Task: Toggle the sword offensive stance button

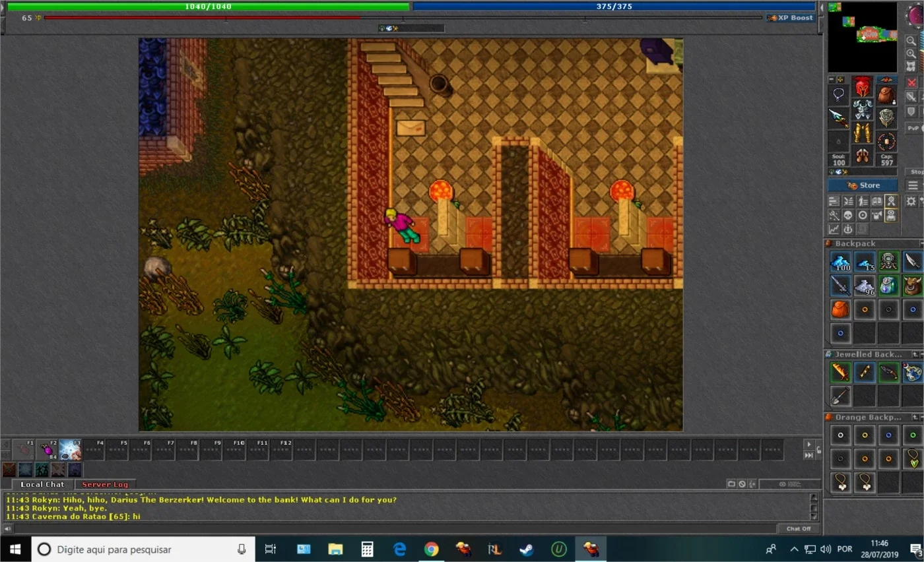Action: (x=911, y=97)
